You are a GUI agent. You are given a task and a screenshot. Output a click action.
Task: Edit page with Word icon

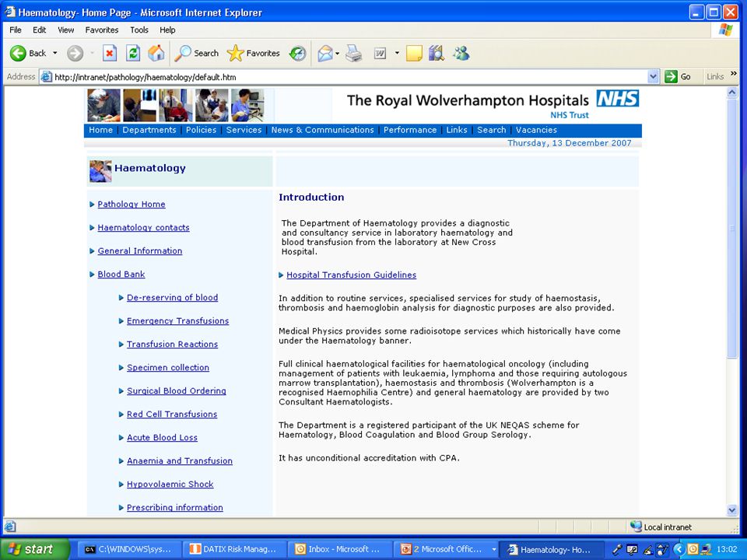[x=380, y=54]
